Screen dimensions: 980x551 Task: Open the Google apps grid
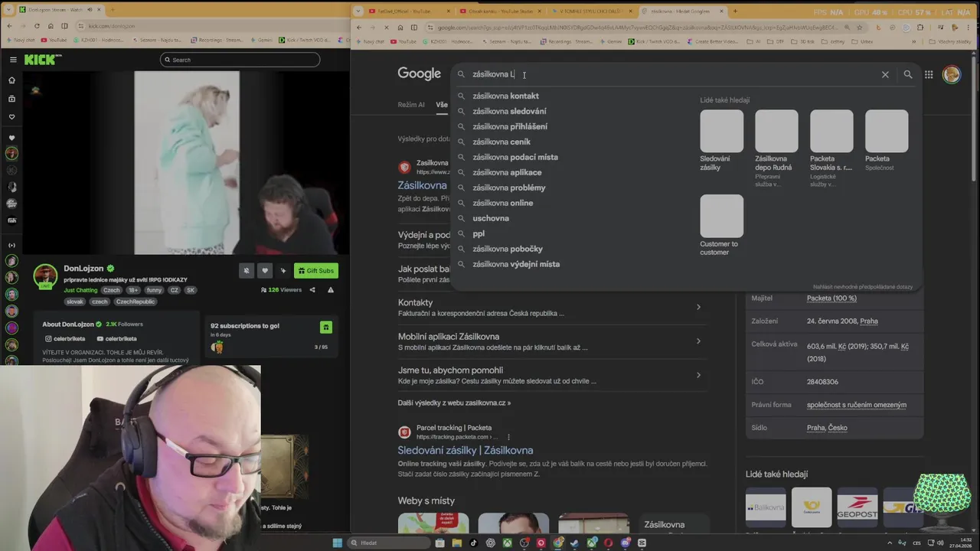point(929,74)
